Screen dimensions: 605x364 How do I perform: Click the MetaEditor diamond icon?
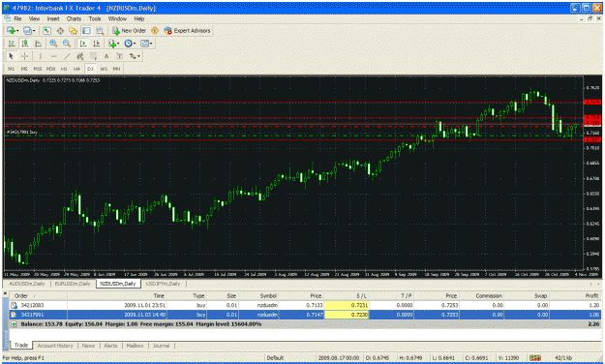pyautogui.click(x=155, y=30)
